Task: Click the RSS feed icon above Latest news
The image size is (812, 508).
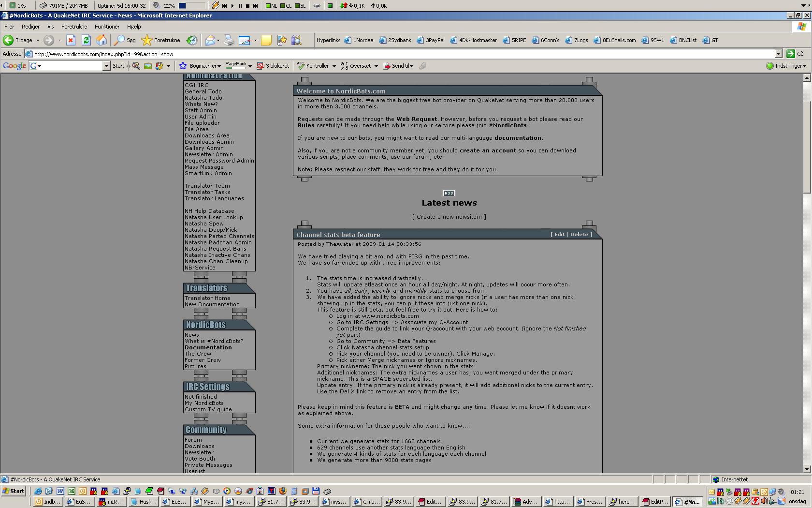Action: [449, 193]
